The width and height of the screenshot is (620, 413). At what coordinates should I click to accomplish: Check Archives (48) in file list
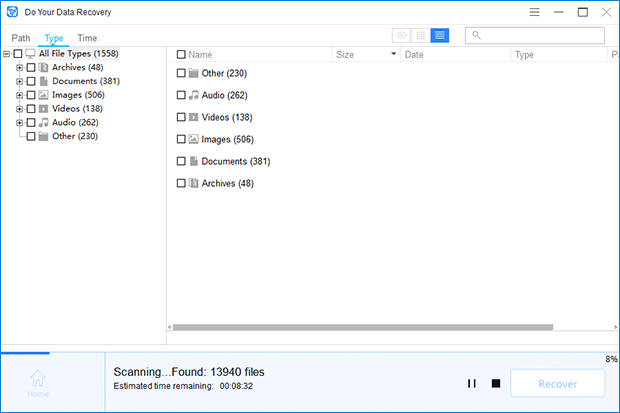coord(181,183)
